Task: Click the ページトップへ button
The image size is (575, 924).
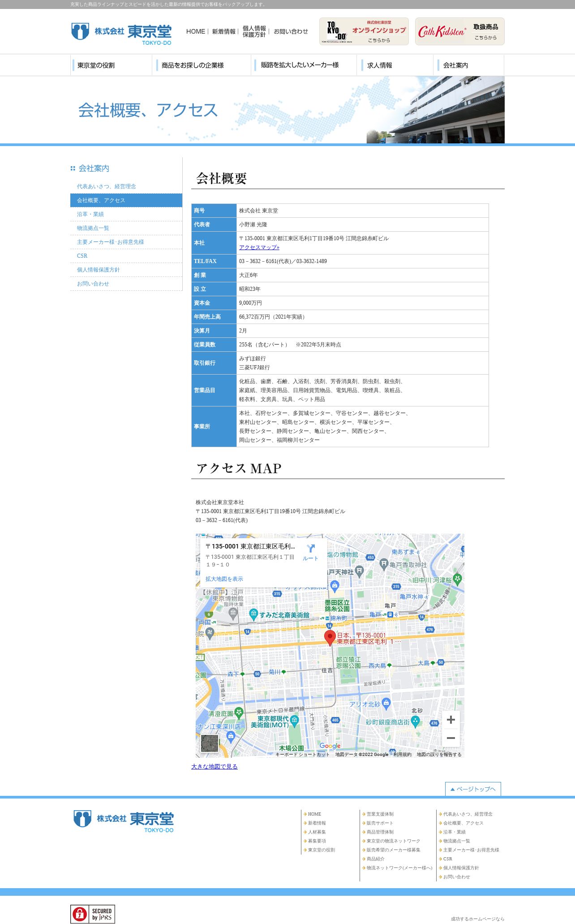Action: coord(473,789)
